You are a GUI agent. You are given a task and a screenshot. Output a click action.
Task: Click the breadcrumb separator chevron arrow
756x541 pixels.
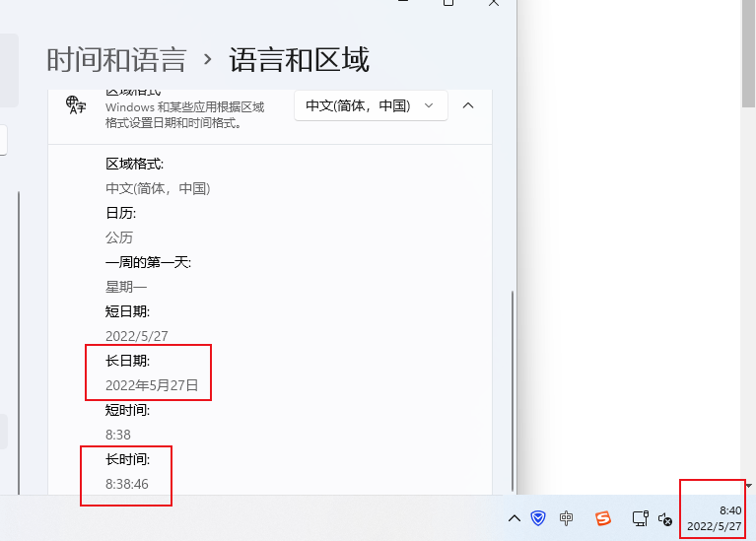click(x=208, y=59)
